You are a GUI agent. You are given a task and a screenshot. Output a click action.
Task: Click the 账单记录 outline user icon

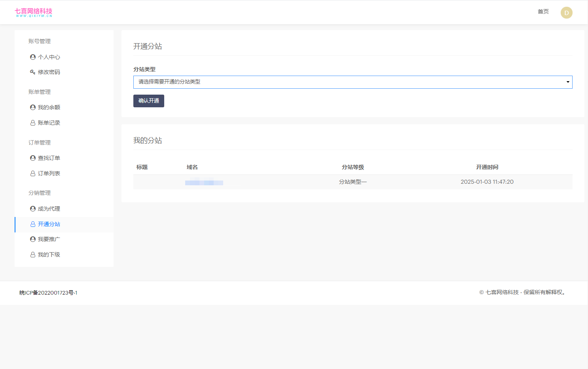(33, 123)
